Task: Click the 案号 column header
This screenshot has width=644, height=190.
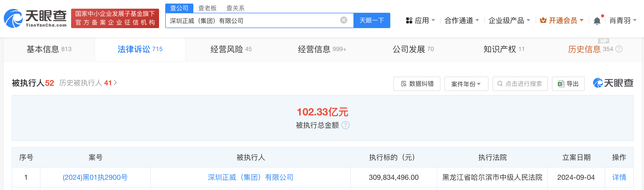Action: coord(96,157)
